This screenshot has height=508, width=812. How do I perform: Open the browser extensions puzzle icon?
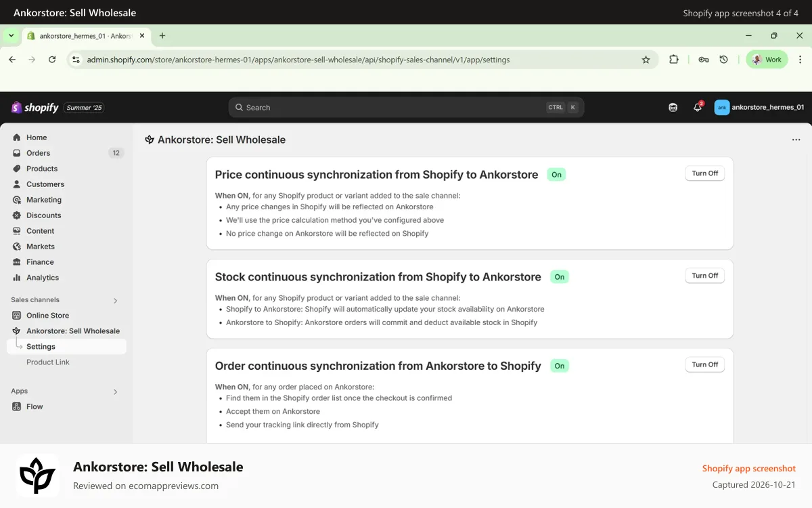pyautogui.click(x=674, y=60)
